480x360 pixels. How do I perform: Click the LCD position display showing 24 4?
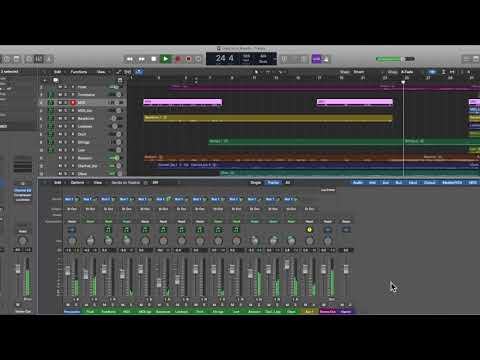coord(225,59)
